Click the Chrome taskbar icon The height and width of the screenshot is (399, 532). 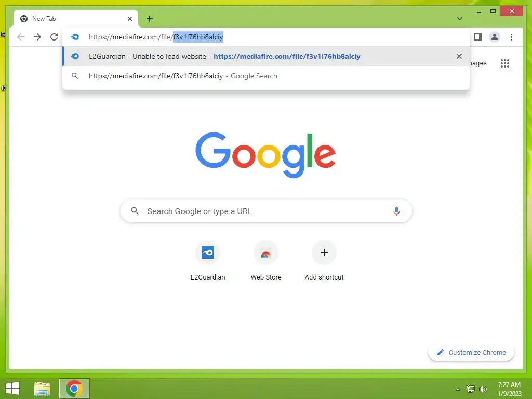(x=74, y=389)
